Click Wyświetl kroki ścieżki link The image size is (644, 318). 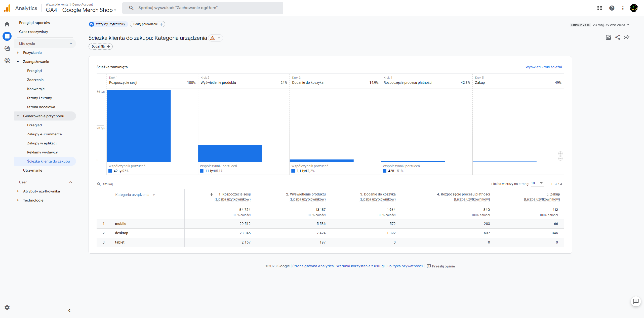(543, 67)
